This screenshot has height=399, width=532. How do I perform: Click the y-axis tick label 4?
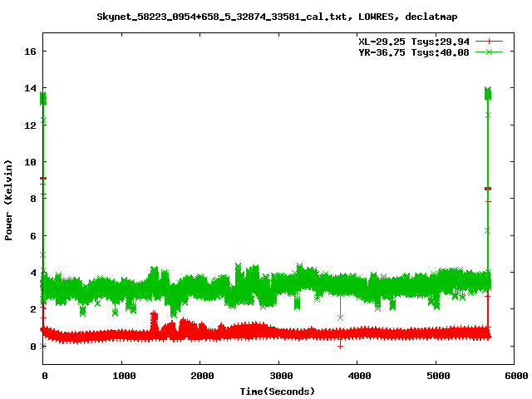point(33,273)
